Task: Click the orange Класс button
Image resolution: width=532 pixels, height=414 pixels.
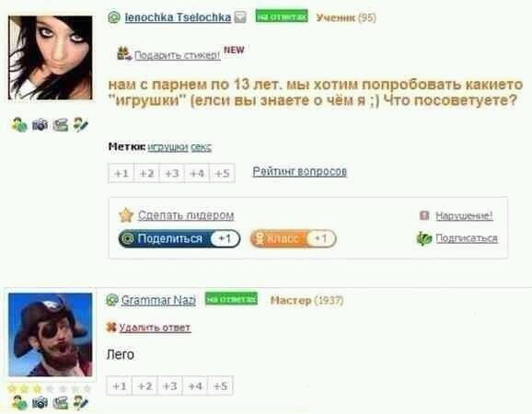Action: pyautogui.click(x=293, y=238)
